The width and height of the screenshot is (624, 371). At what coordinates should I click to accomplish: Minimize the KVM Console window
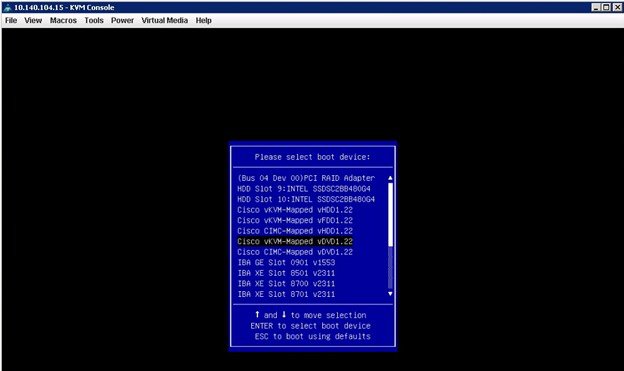tap(596, 7)
